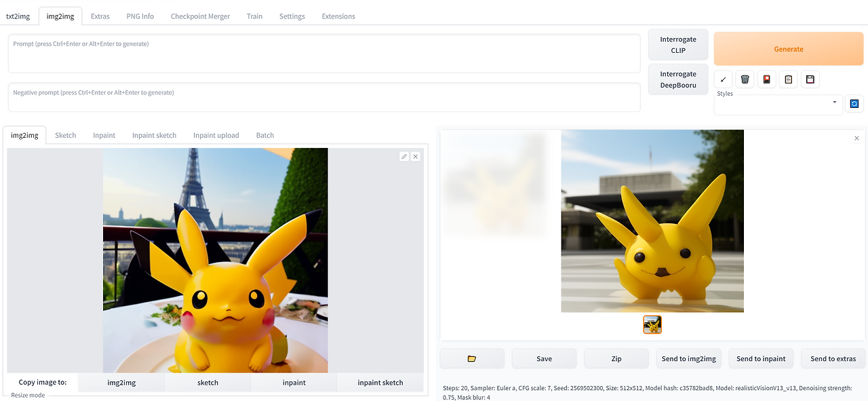868x401 pixels.
Task: Open the Inpaint sketch sub-tab
Action: (155, 135)
